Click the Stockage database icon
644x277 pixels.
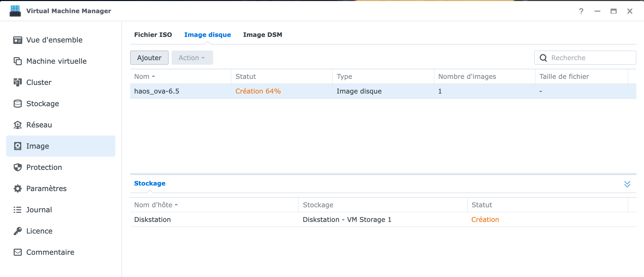click(x=17, y=104)
